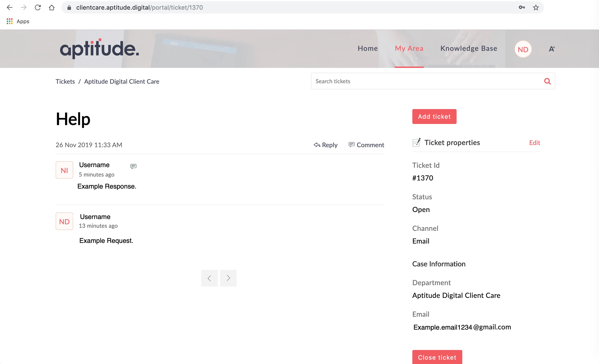Click the search magnifier icon

[547, 81]
